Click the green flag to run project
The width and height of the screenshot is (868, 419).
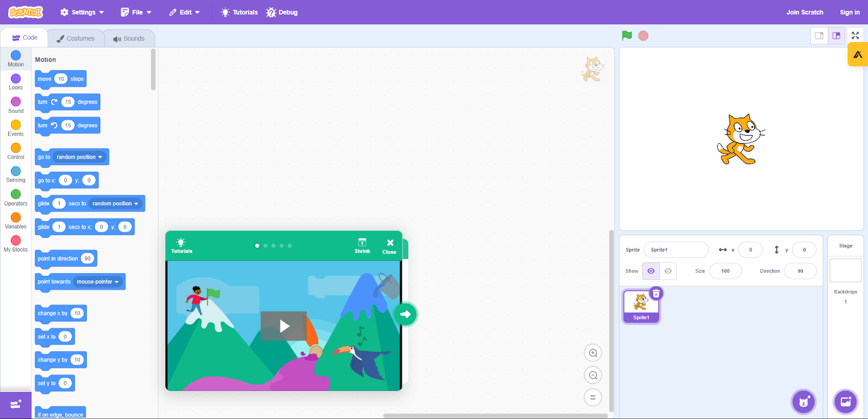(627, 36)
